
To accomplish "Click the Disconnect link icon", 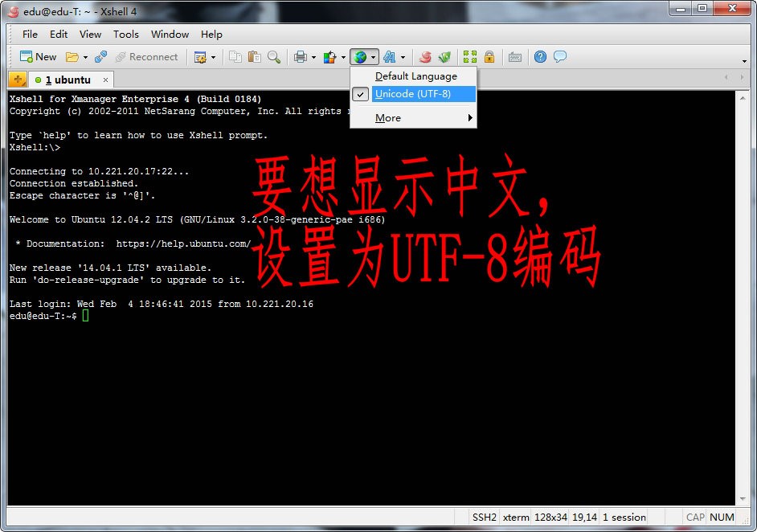I will tap(101, 57).
